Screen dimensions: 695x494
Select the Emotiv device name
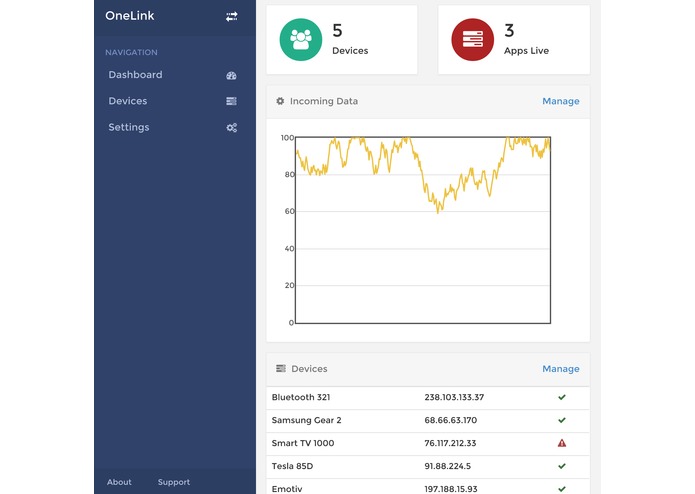coord(287,489)
